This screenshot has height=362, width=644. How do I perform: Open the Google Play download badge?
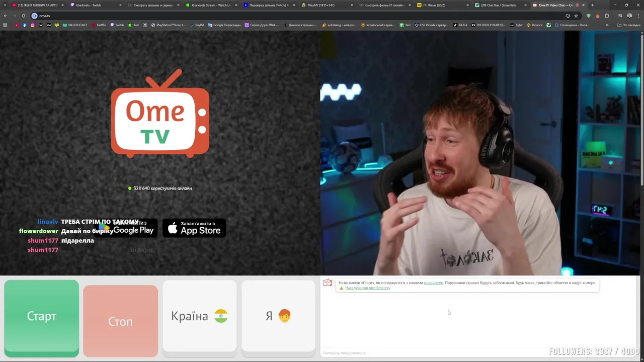coord(129,228)
